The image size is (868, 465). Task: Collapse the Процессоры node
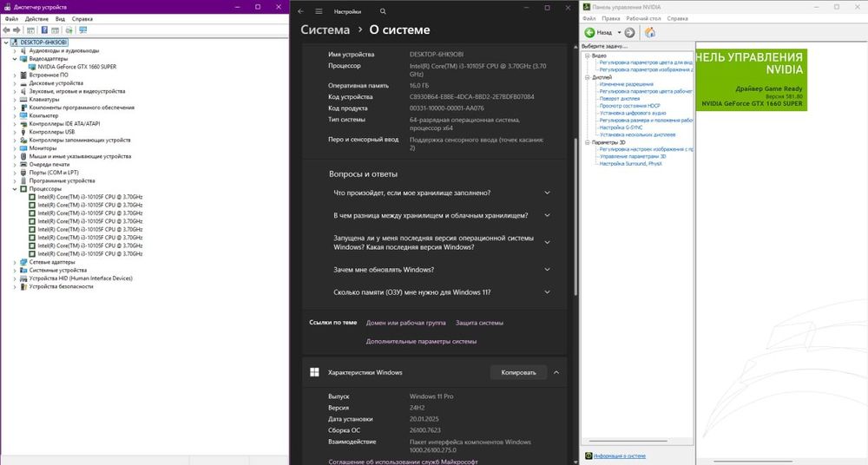coord(15,189)
